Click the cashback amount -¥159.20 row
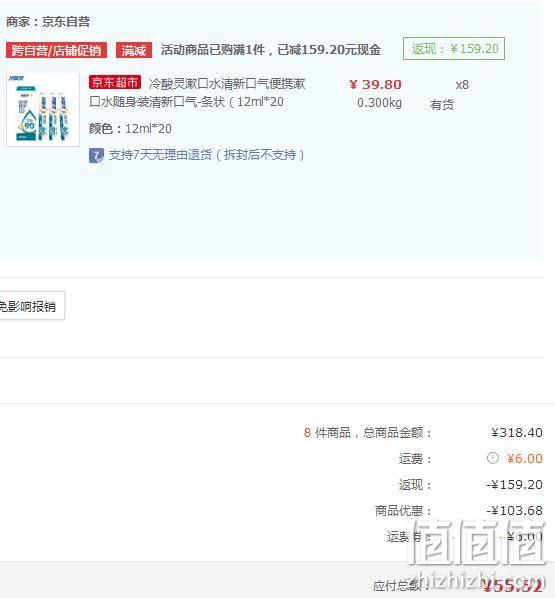 (x=470, y=485)
